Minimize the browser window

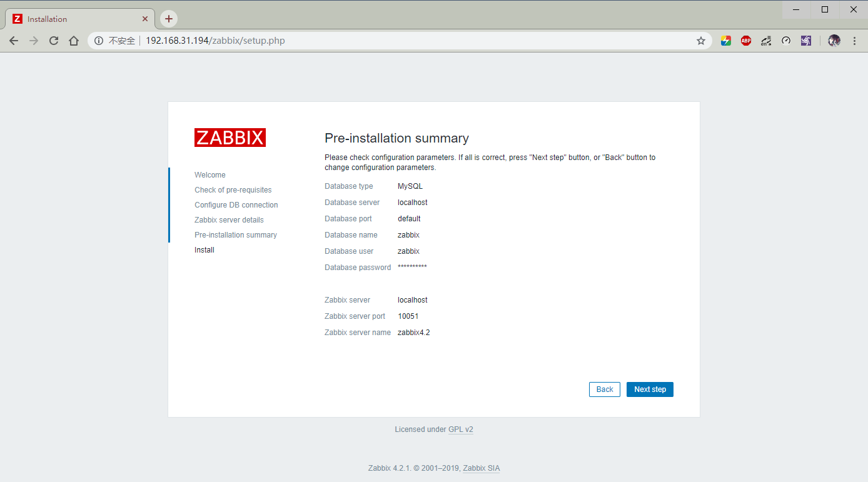point(797,9)
